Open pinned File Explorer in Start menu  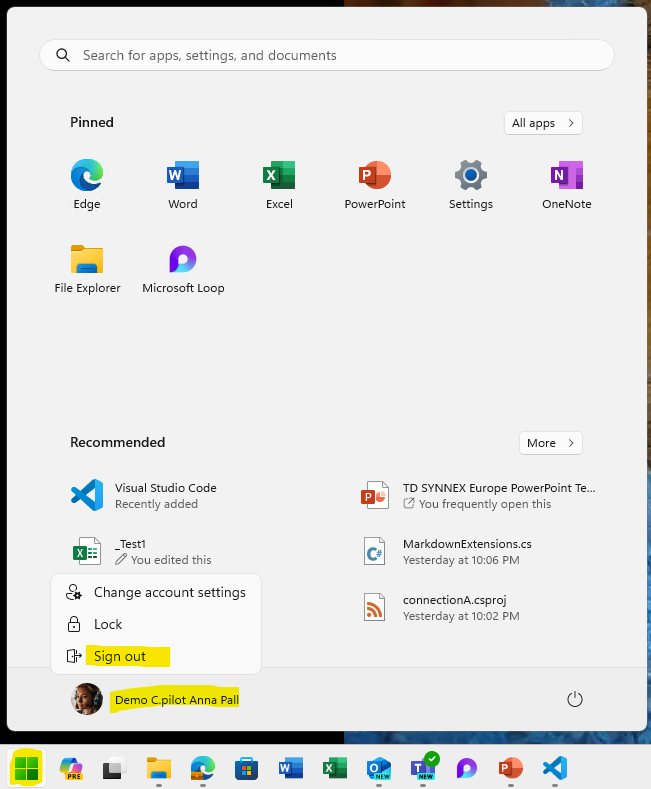[87, 269]
